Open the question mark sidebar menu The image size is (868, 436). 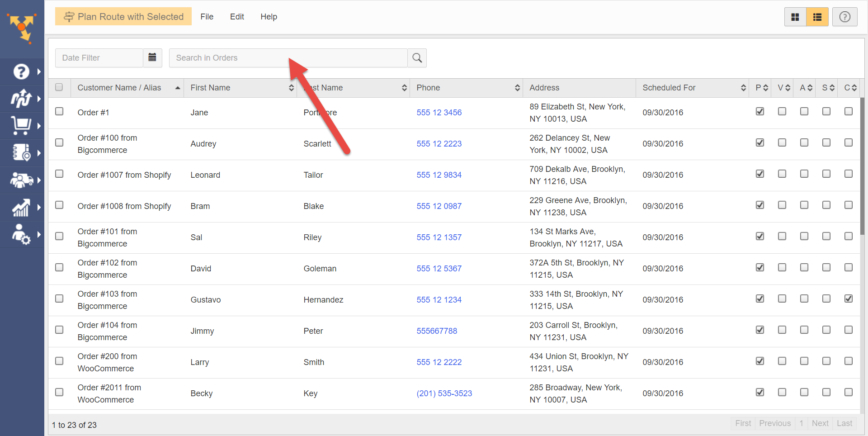point(21,71)
